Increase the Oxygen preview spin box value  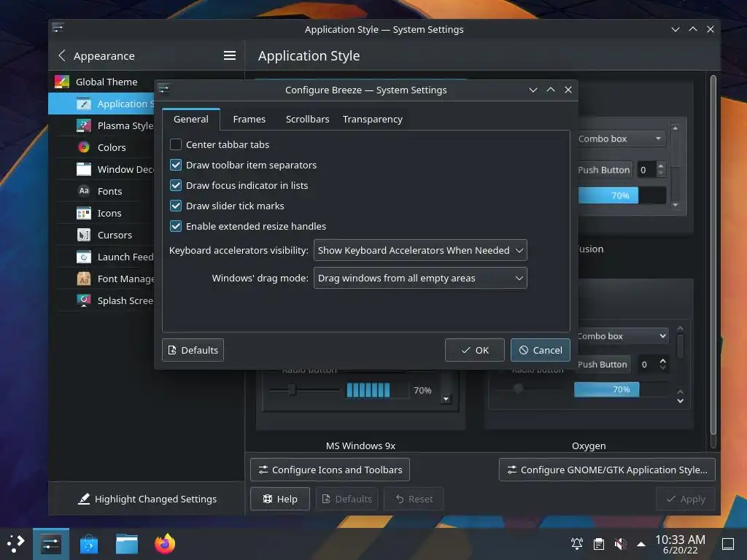(x=662, y=360)
